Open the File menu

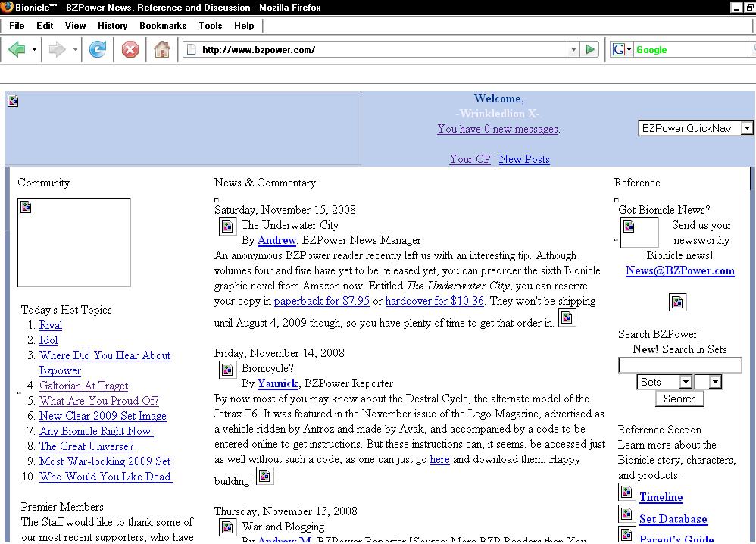tap(17, 26)
